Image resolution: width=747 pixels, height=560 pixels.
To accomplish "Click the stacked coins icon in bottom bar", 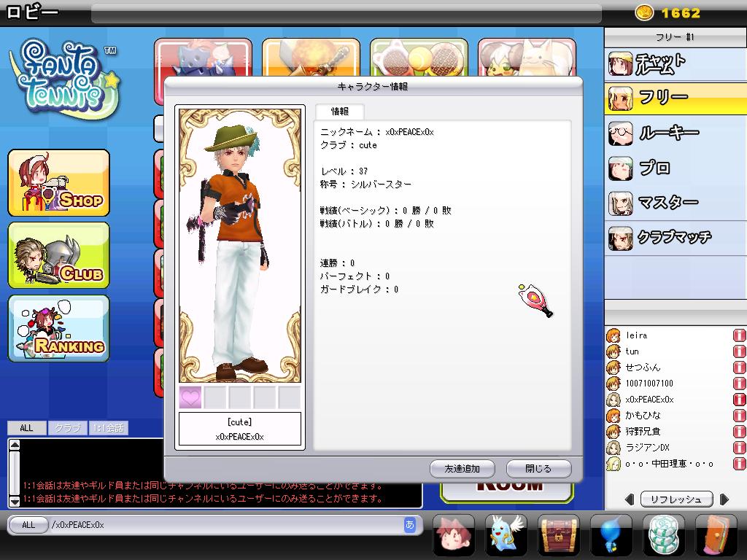I will [x=663, y=536].
